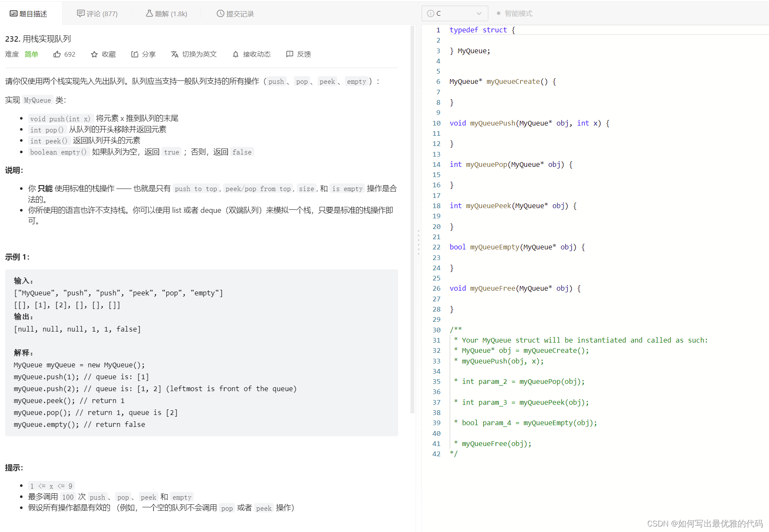Click line number 22 in the gutter
The width and height of the screenshot is (769, 532).
436,247
